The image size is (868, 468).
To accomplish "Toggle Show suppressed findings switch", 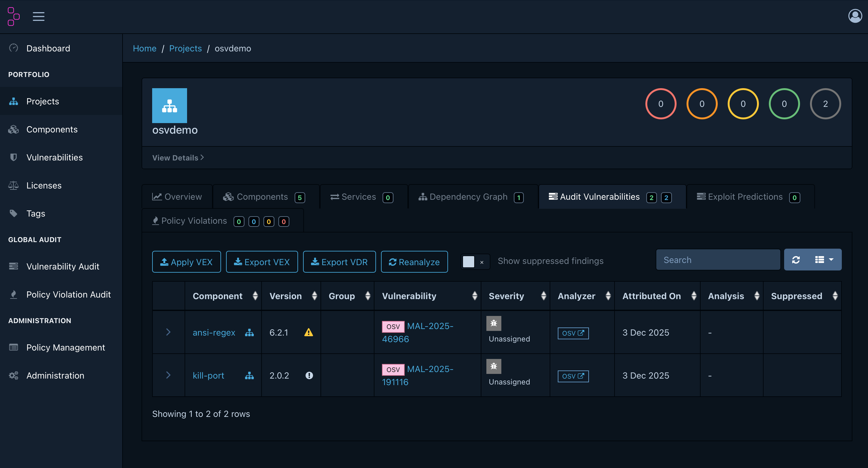I will [x=475, y=262].
